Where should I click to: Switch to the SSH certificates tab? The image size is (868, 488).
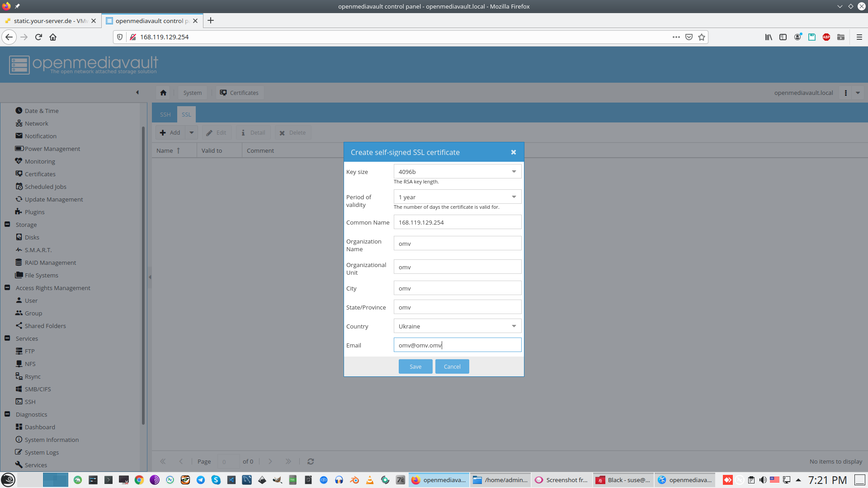pyautogui.click(x=165, y=114)
